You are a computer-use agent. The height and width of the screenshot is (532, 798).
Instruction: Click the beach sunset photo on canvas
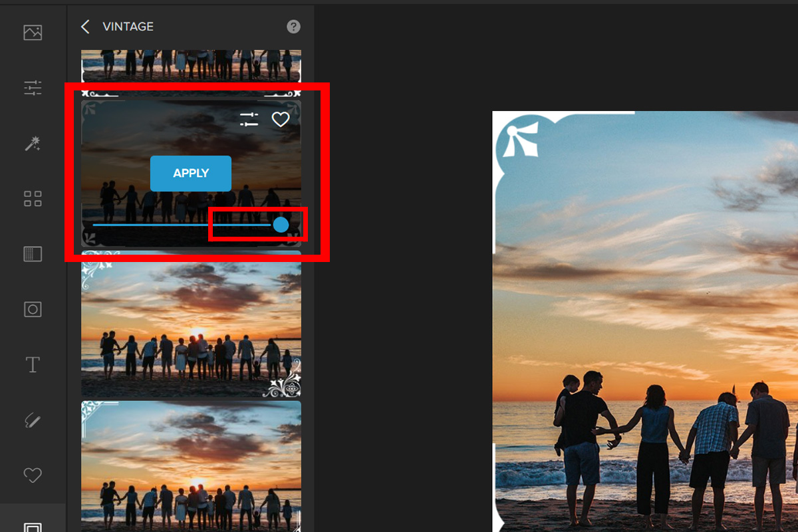coord(645,319)
